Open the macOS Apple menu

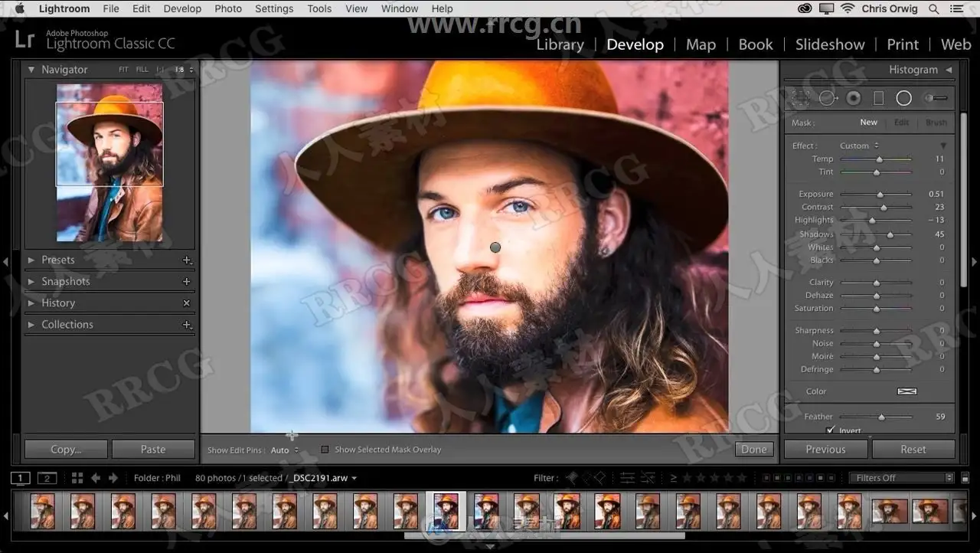click(20, 8)
